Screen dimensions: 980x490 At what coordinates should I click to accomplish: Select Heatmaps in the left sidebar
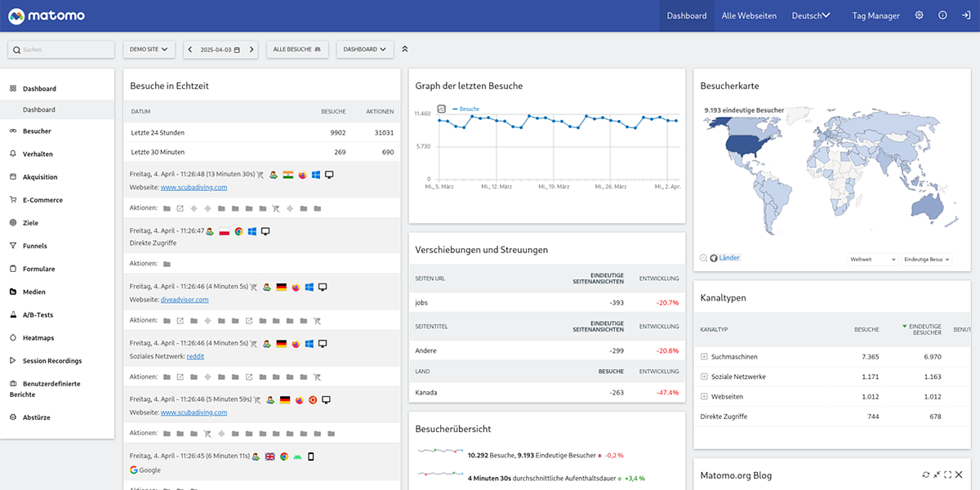pyautogui.click(x=38, y=337)
